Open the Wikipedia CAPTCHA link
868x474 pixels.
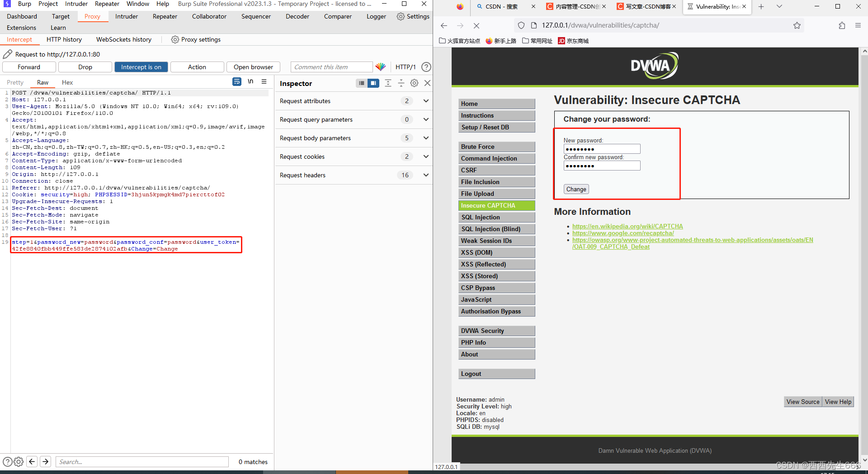[x=627, y=226]
